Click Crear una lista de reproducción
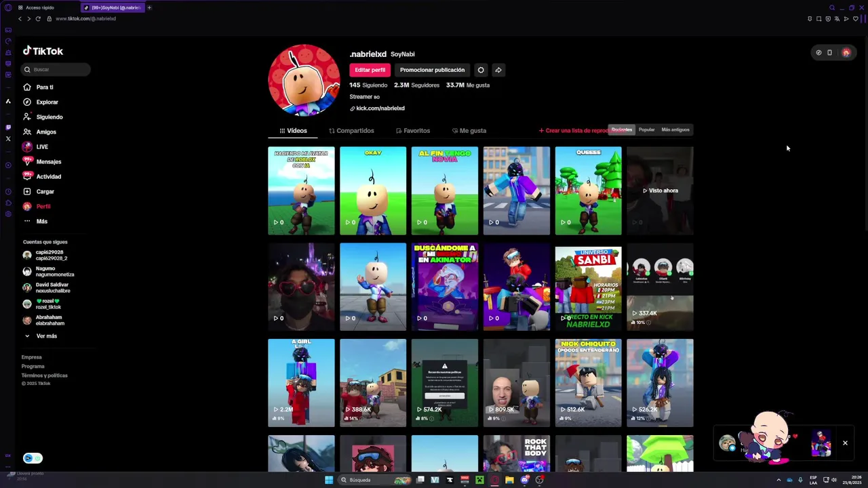The width and height of the screenshot is (868, 488). [x=573, y=131]
